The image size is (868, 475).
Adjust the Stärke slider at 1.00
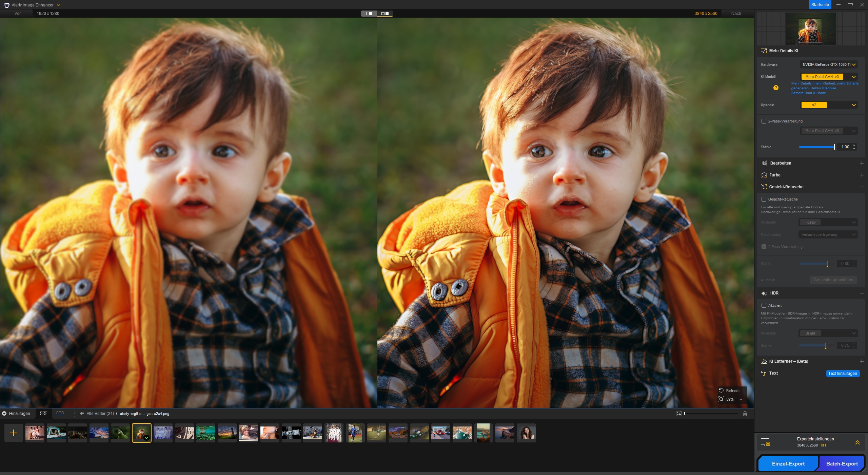[817, 147]
